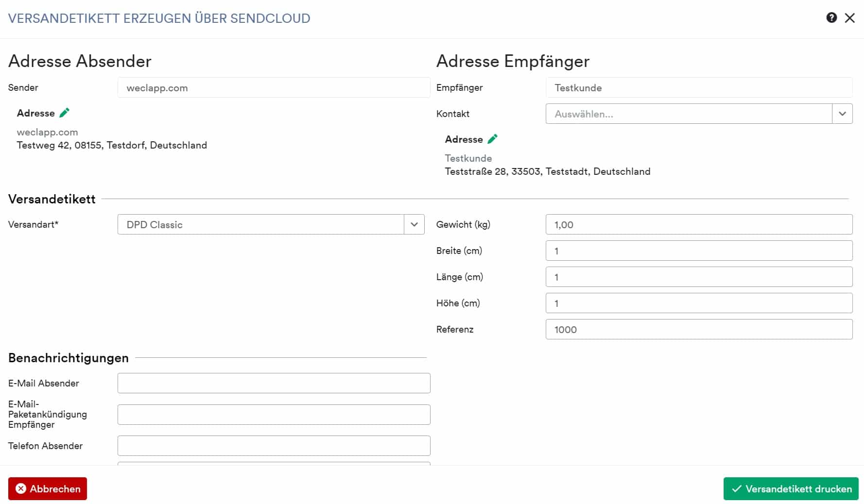The height and width of the screenshot is (504, 864).
Task: Click the E-Mail-Paketankündigung Empfänger input field
Action: [x=274, y=415]
